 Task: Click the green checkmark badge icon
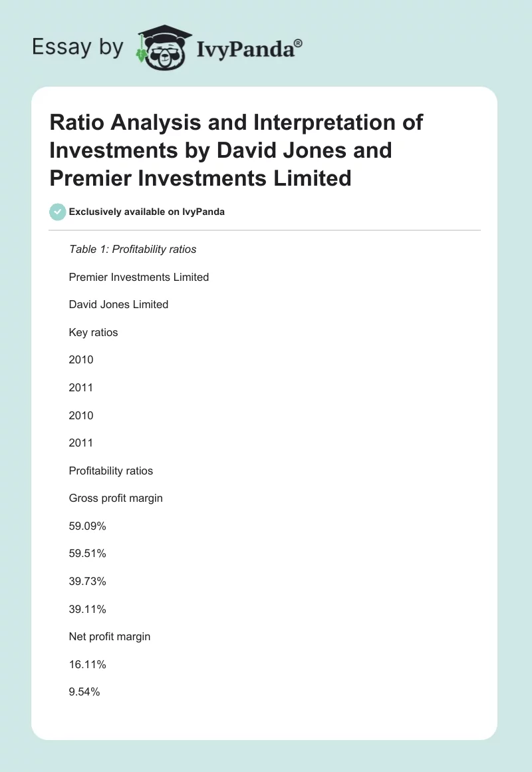(x=57, y=212)
